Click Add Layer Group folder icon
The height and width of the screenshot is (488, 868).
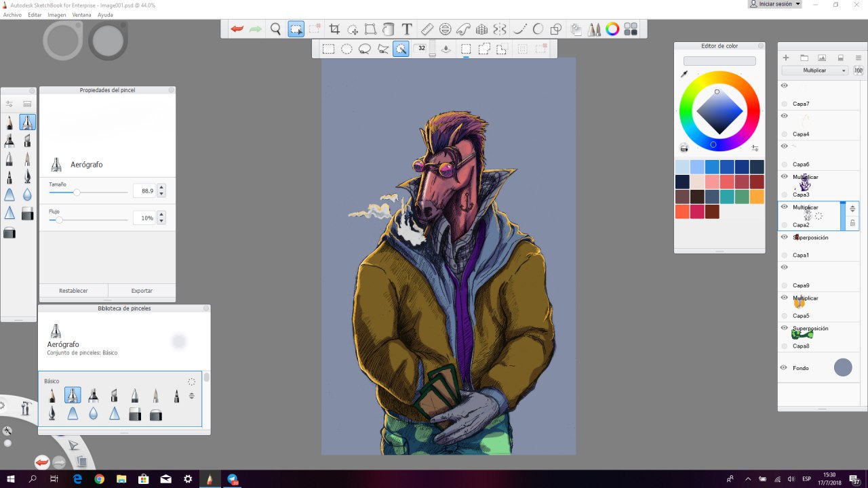(x=804, y=58)
